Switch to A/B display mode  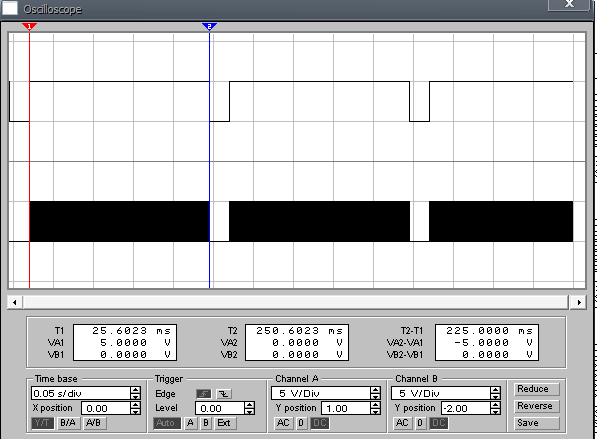pos(93,423)
